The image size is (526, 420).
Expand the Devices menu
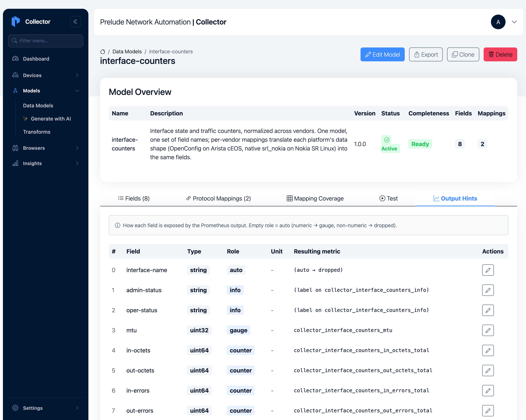coord(46,75)
